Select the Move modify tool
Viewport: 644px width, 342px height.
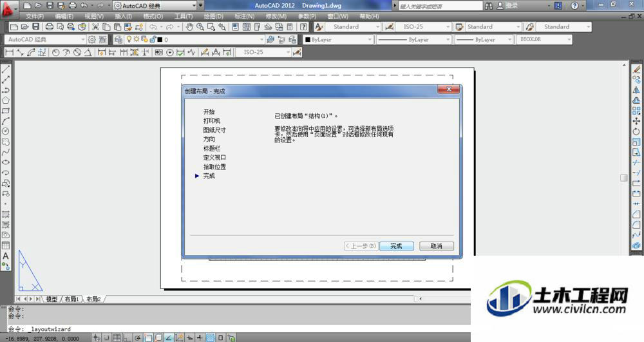click(636, 121)
